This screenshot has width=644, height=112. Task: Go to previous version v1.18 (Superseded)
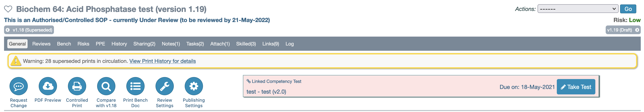pyautogui.click(x=29, y=30)
